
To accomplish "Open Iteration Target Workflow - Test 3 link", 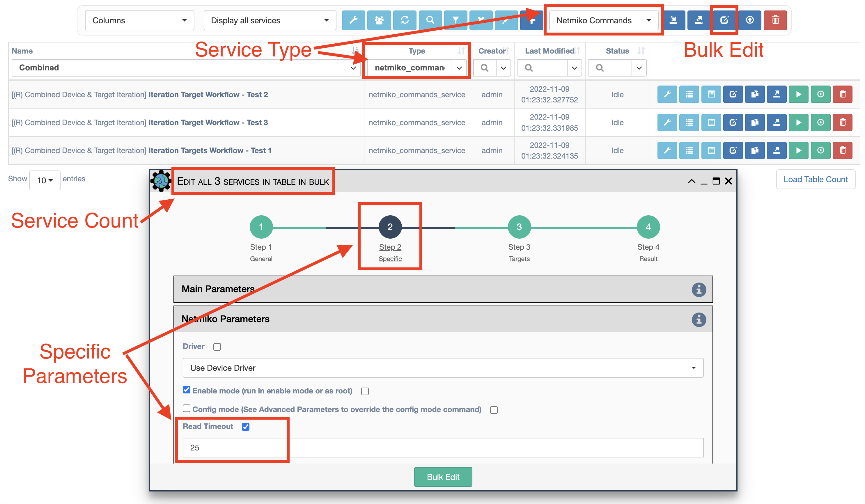I will click(x=208, y=123).
